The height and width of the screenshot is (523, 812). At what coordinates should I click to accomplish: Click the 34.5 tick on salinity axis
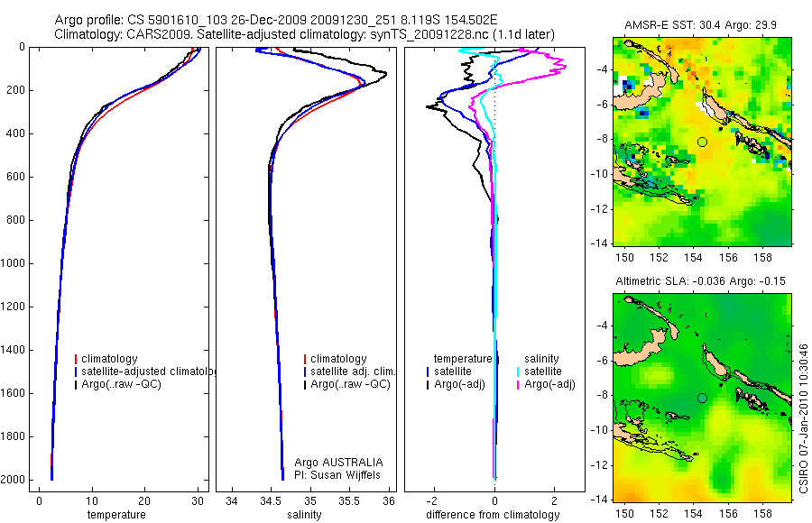271,501
